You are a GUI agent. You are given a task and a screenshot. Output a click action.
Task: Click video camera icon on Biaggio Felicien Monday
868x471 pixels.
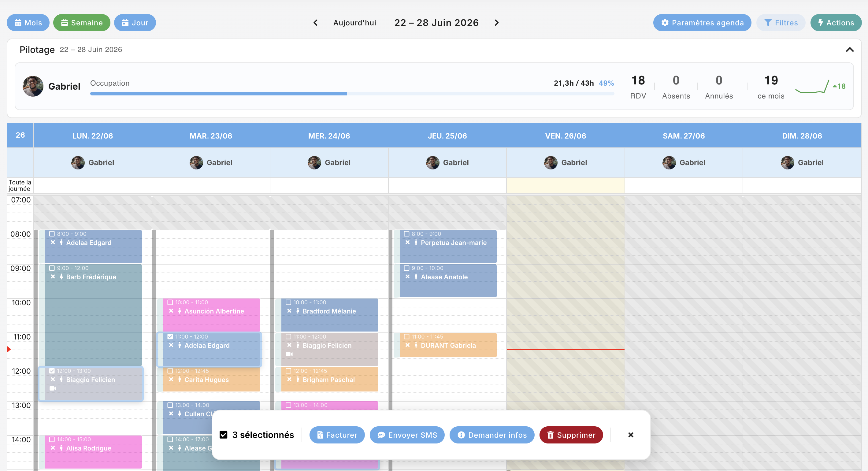(x=53, y=388)
